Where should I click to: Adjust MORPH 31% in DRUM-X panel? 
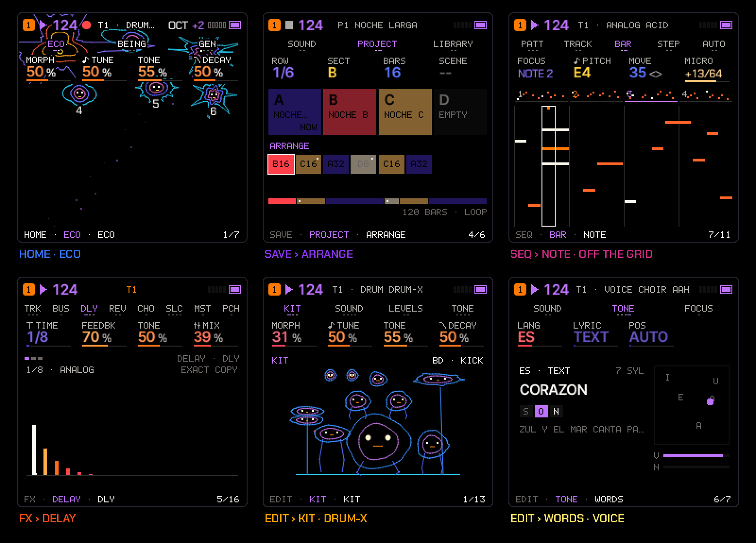point(294,333)
